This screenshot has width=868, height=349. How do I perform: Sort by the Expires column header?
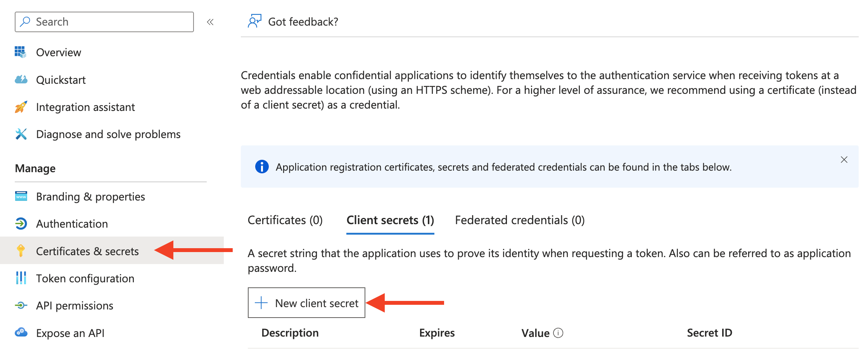coord(437,333)
